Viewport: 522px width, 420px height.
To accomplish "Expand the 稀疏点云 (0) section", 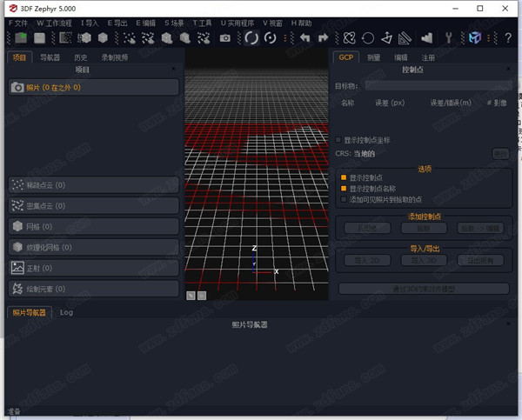I will [94, 185].
